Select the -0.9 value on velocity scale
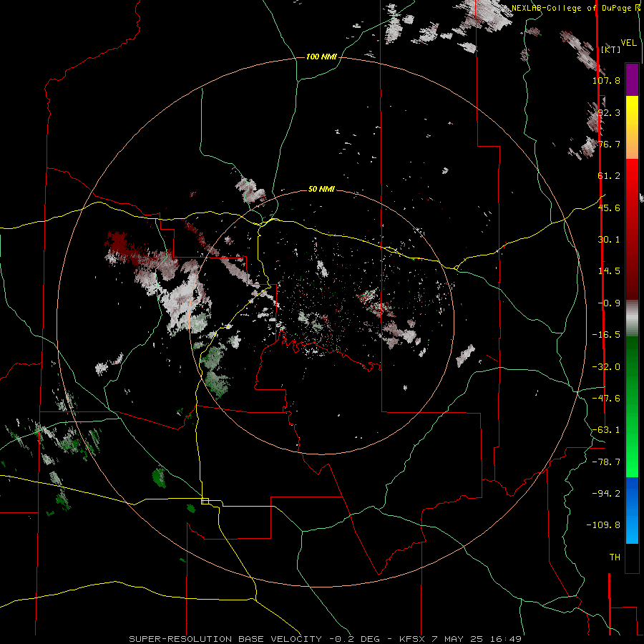This screenshot has width=644, height=644. [609, 303]
